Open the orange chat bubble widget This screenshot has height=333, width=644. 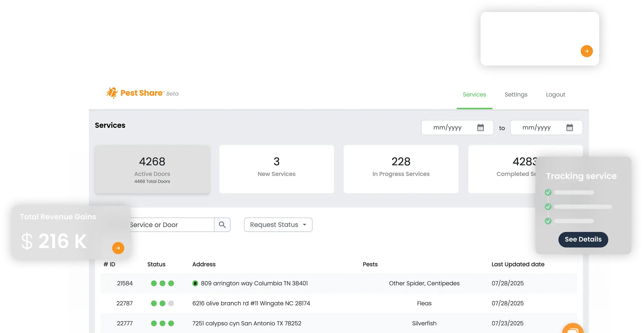coord(573,329)
